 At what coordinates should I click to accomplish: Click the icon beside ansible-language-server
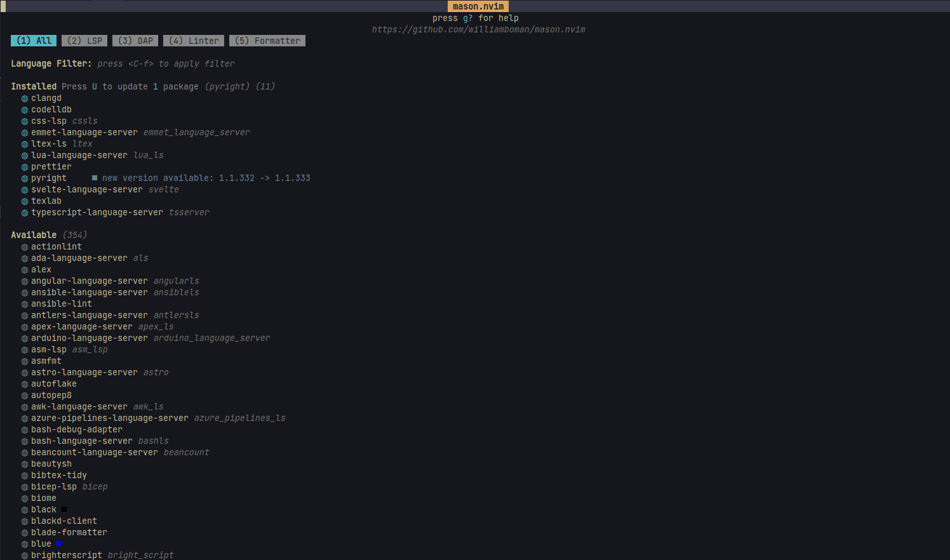(25, 293)
